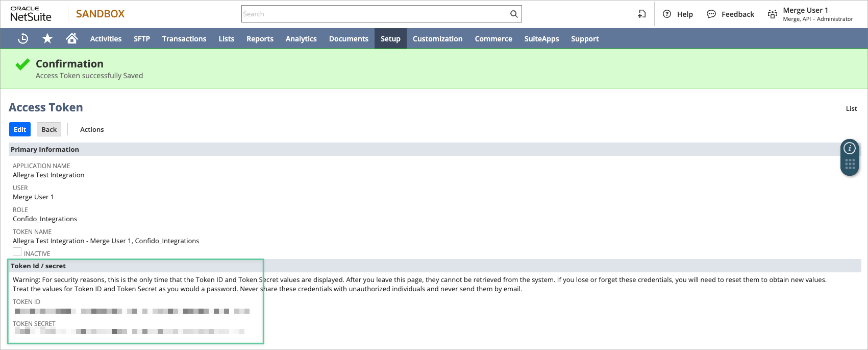The height and width of the screenshot is (350, 868).
Task: Click the Help link
Action: point(685,14)
